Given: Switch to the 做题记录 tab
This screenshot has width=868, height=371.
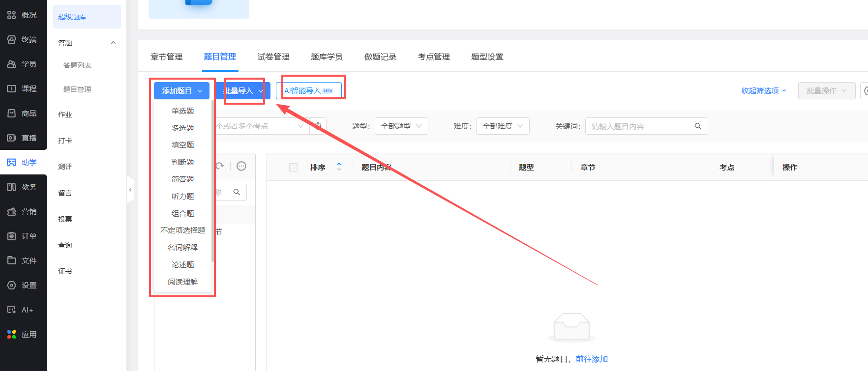Looking at the screenshot, I should pyautogui.click(x=380, y=57).
